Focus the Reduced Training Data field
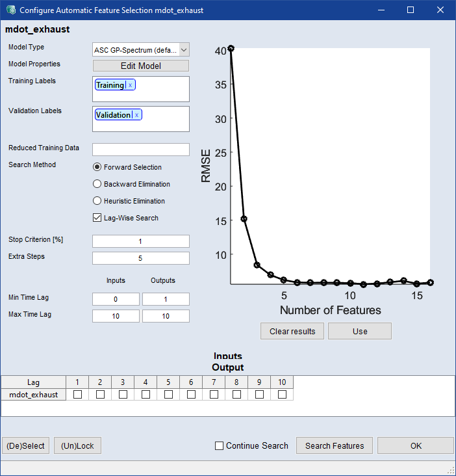Image resolution: width=456 pixels, height=476 pixels. tap(140, 150)
